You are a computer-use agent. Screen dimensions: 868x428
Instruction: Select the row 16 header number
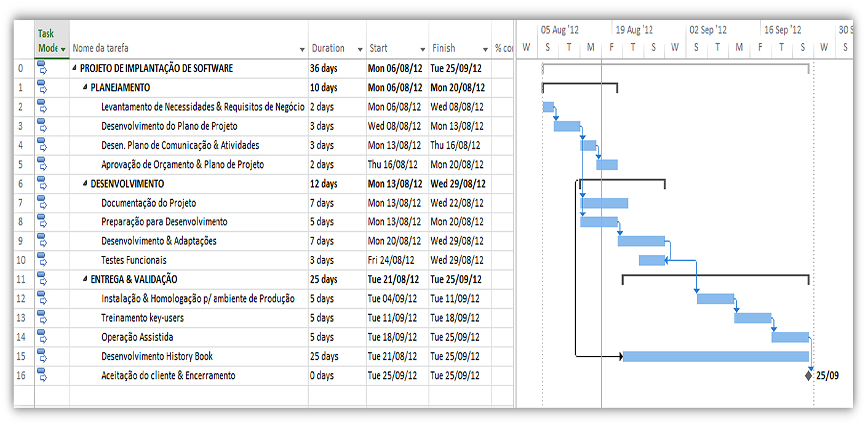(22, 375)
